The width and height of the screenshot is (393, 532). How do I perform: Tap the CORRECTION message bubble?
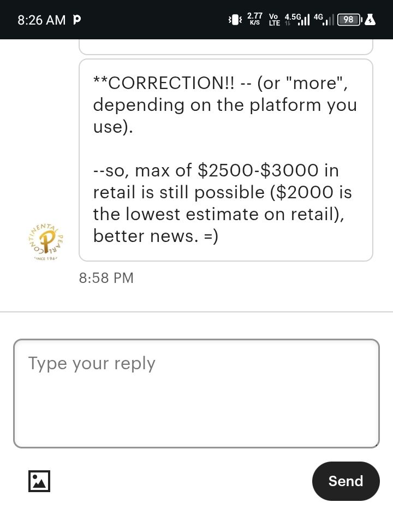click(225, 159)
